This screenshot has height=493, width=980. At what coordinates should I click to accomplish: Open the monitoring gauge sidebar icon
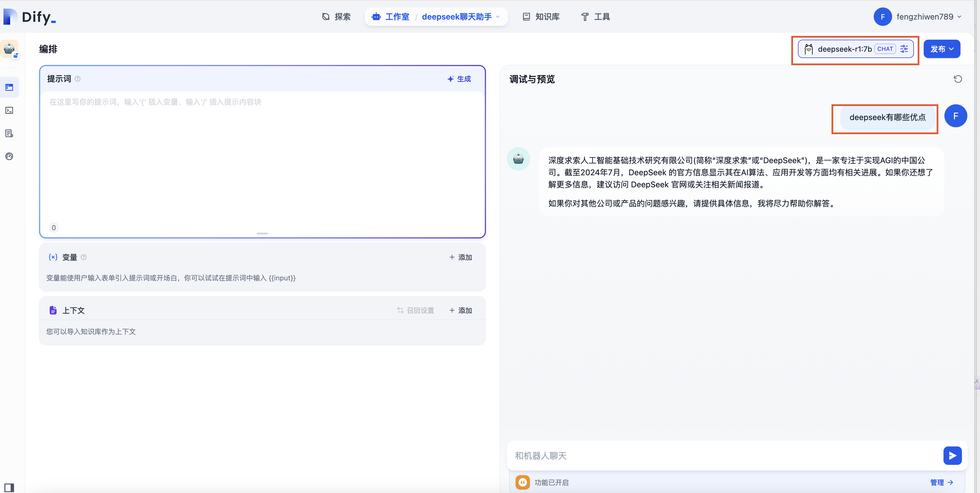9,156
